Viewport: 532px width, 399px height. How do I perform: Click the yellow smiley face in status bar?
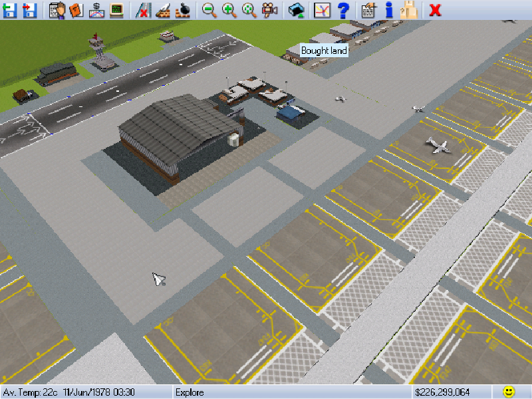pos(509,392)
